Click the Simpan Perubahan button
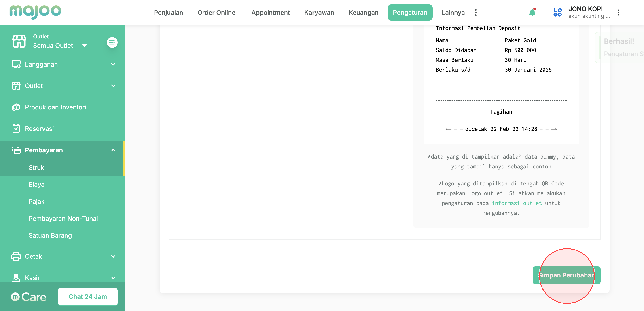Image resolution: width=644 pixels, height=311 pixels. 566,275
